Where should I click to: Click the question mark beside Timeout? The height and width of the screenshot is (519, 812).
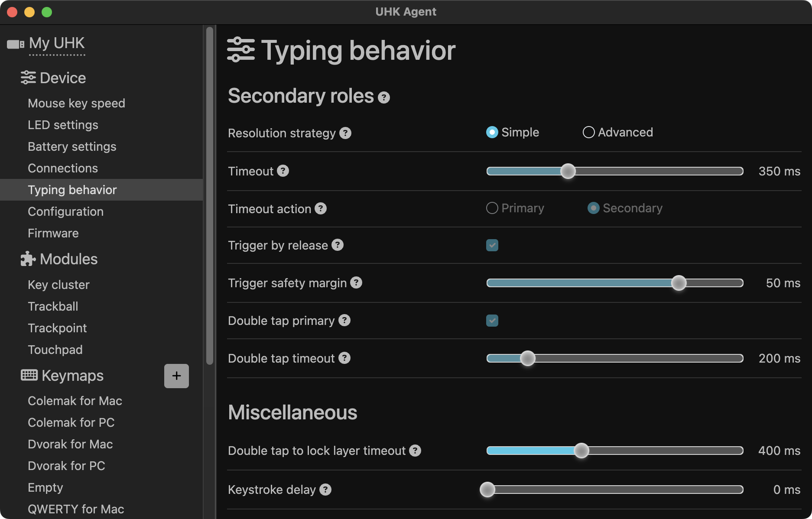283,171
